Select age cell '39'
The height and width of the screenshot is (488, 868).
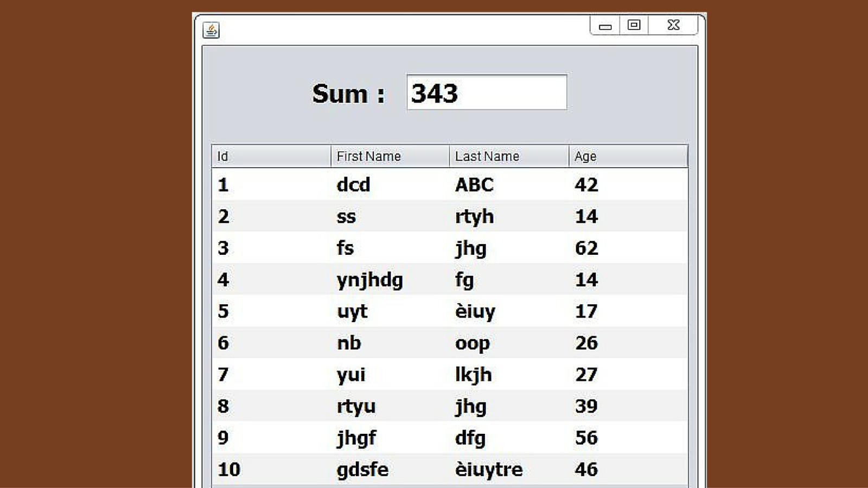click(628, 406)
